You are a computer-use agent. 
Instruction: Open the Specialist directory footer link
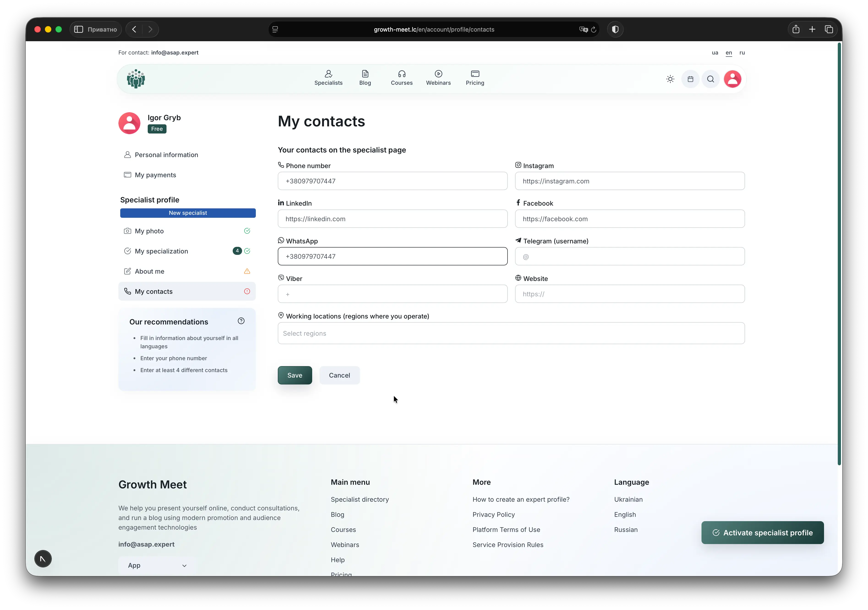coord(360,499)
